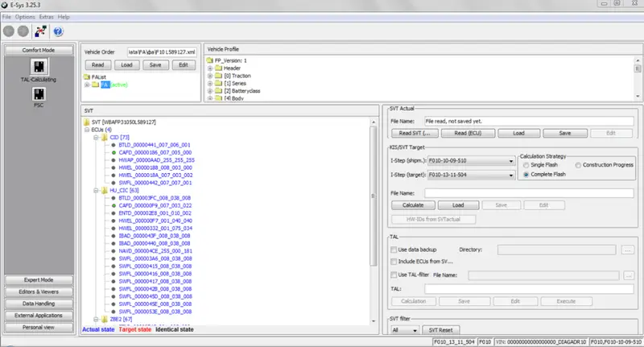Click the SVT root folder icon
644x347 pixels.
click(x=86, y=122)
